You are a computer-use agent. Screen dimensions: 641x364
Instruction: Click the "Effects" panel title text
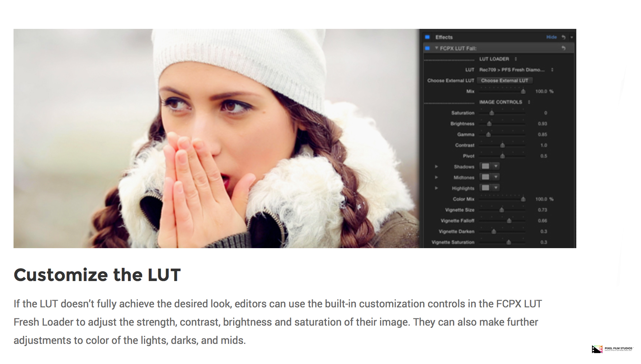pyautogui.click(x=444, y=37)
